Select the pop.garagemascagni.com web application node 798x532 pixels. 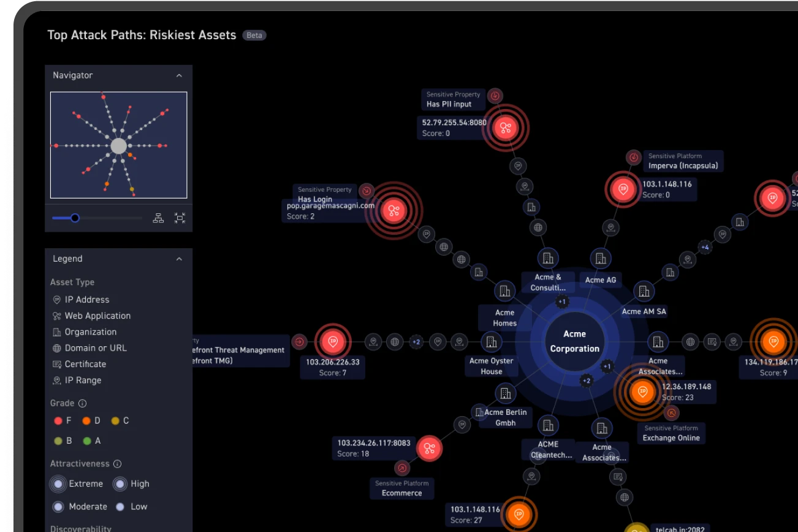tap(393, 210)
